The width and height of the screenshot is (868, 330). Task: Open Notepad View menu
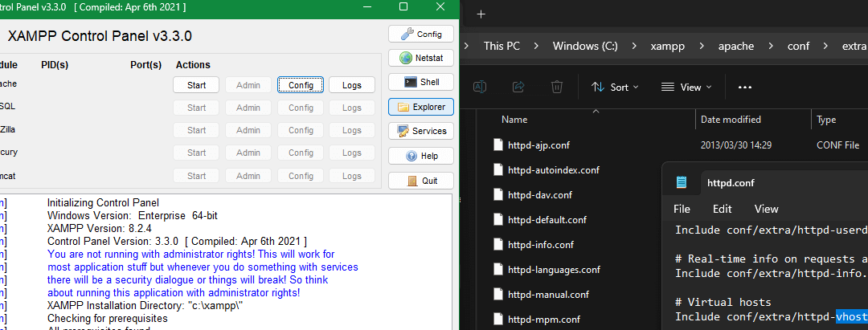pos(766,209)
